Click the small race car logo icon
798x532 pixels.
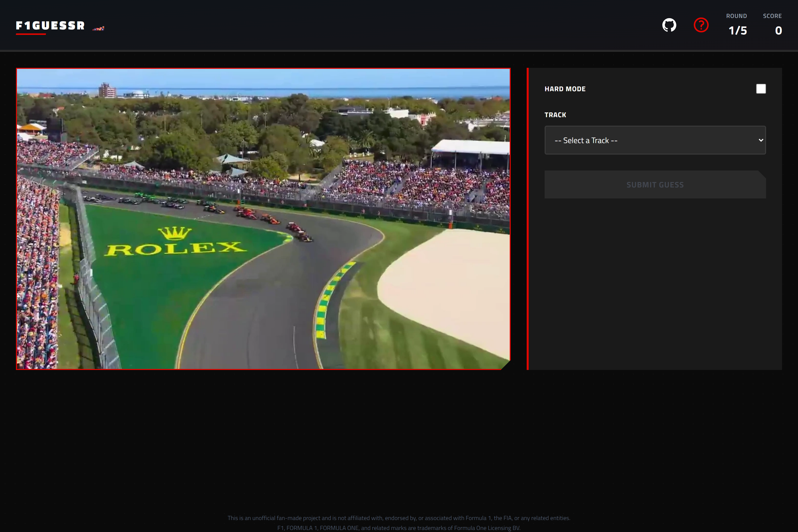point(99,28)
